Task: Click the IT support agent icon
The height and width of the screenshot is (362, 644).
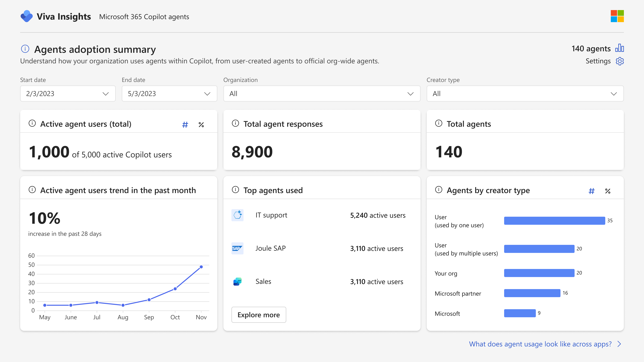Action: click(x=237, y=215)
